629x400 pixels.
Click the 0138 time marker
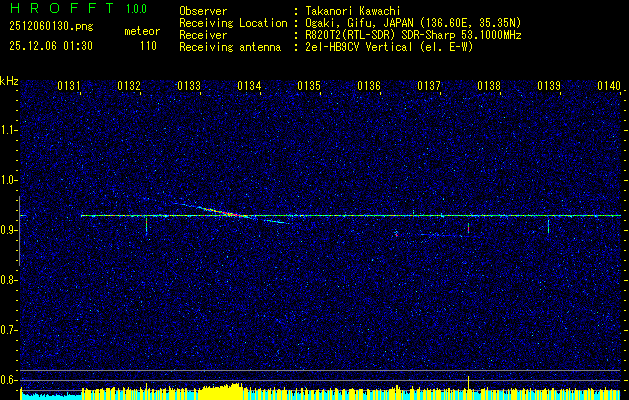tap(489, 85)
